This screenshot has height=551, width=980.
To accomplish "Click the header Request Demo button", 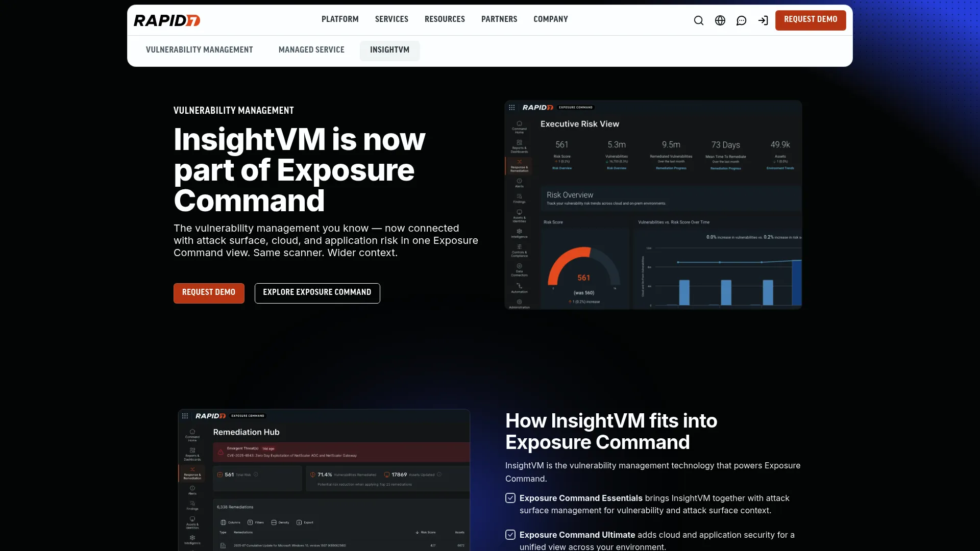I will point(811,20).
